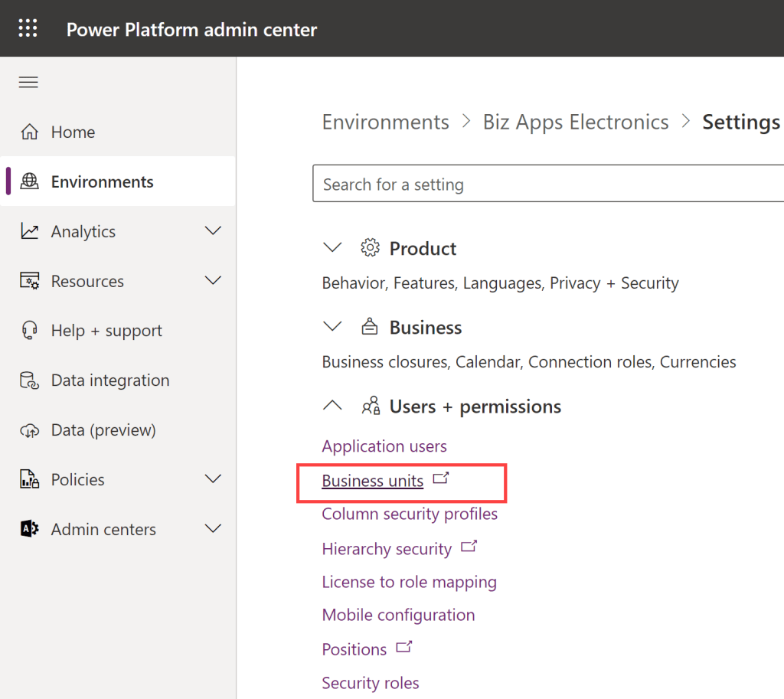Click the external link icon beside Positions
Screen dimensions: 784x699
[x=403, y=648]
